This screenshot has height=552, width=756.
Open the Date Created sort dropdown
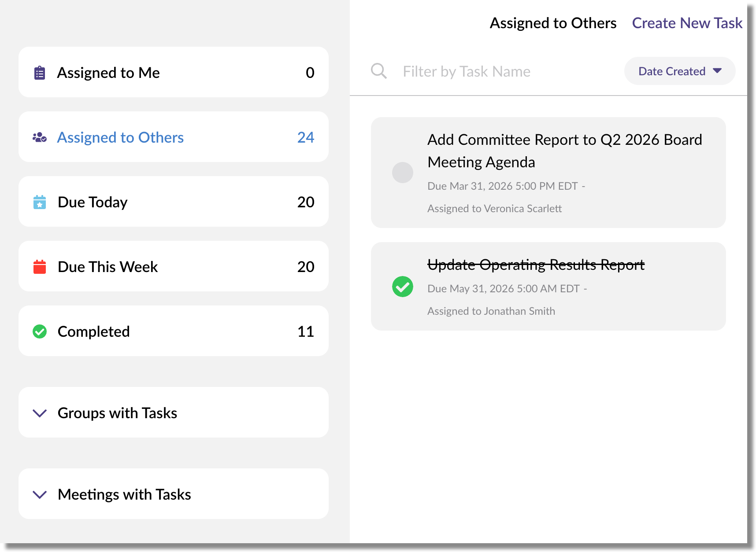(x=679, y=71)
